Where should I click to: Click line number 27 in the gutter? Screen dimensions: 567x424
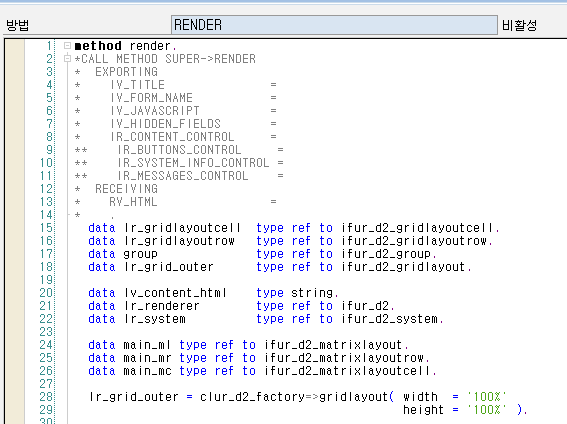click(46, 384)
